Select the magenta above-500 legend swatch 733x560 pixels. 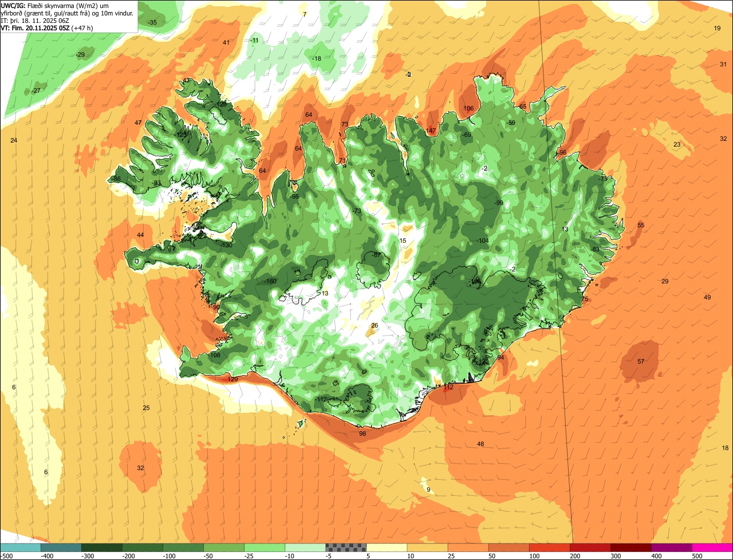[x=712, y=547]
